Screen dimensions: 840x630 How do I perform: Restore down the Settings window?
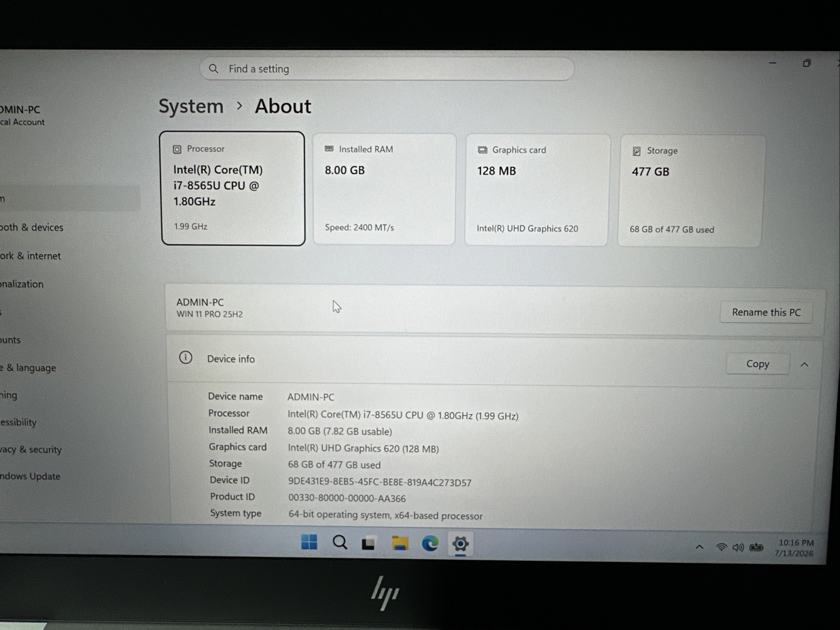coord(806,63)
